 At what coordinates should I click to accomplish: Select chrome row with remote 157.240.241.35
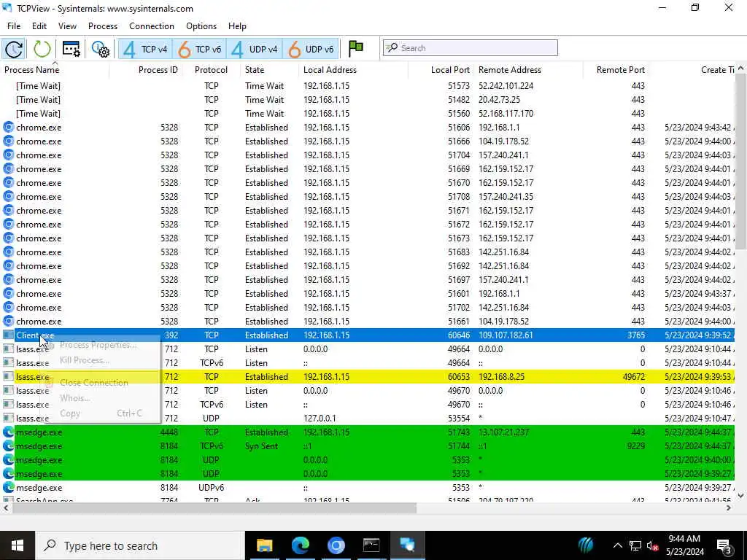367,197
